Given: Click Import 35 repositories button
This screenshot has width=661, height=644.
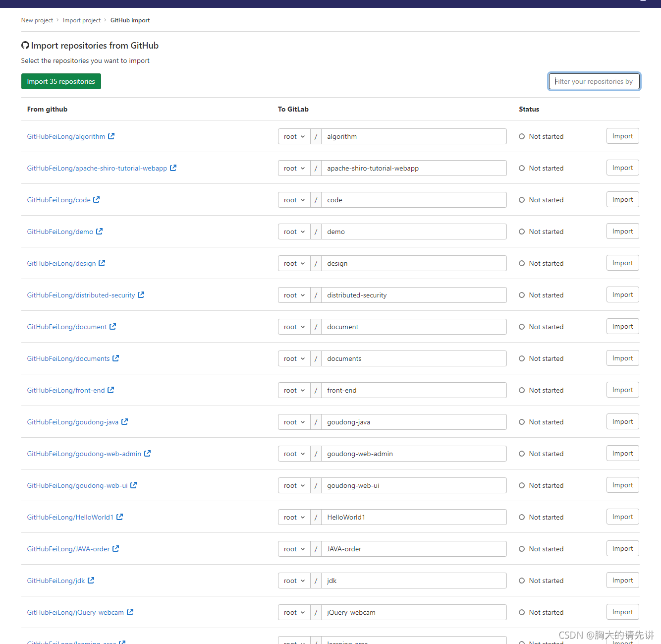Looking at the screenshot, I should tap(61, 81).
